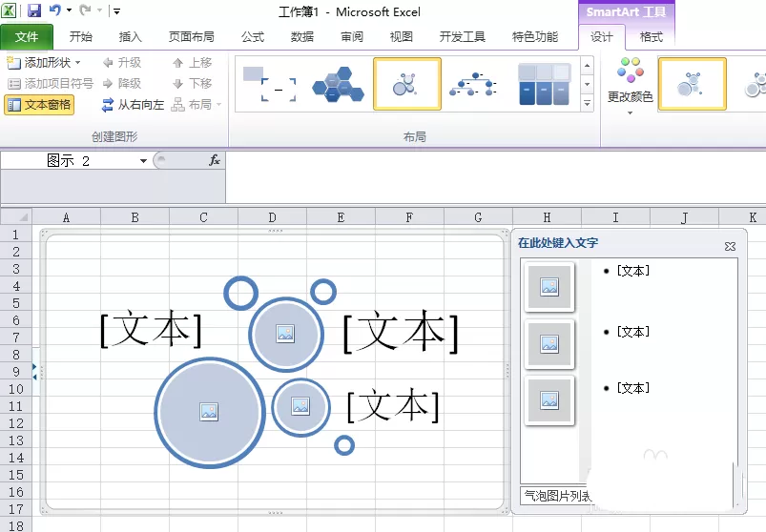Switch to the 特色功能 tab
Viewport: 766px width, 532px height.
(x=535, y=36)
